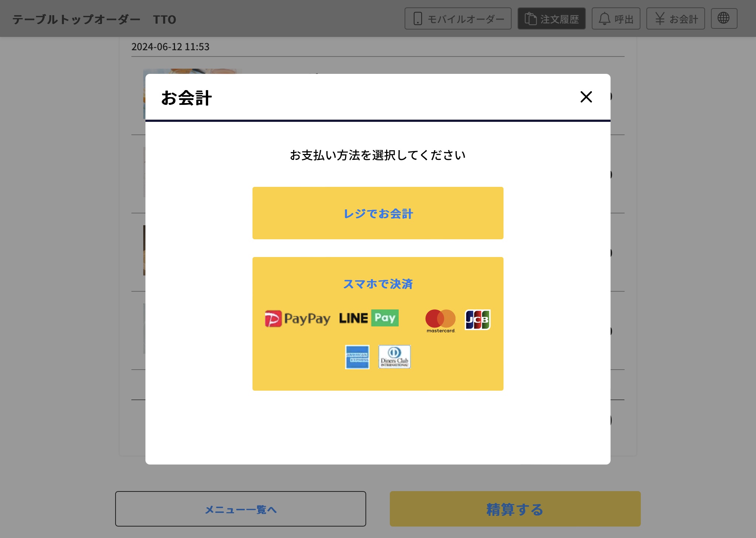
Task: Go back via メニュー一覧へ button
Action: pos(241,509)
